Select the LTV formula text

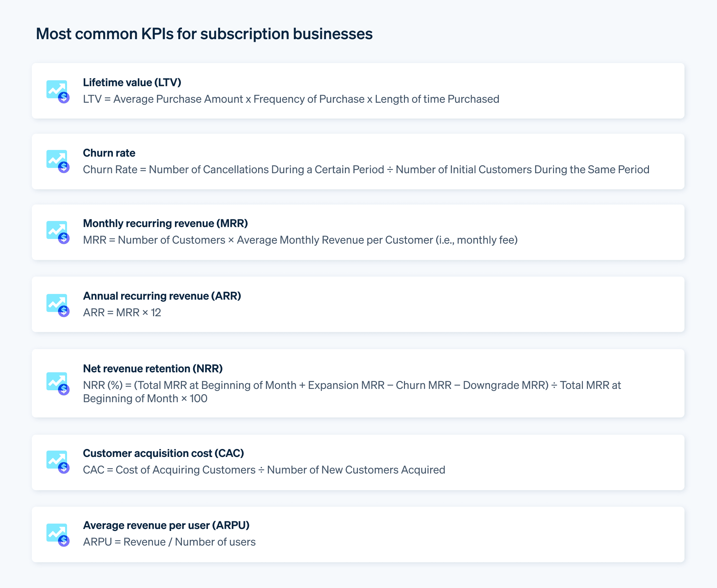pos(291,99)
